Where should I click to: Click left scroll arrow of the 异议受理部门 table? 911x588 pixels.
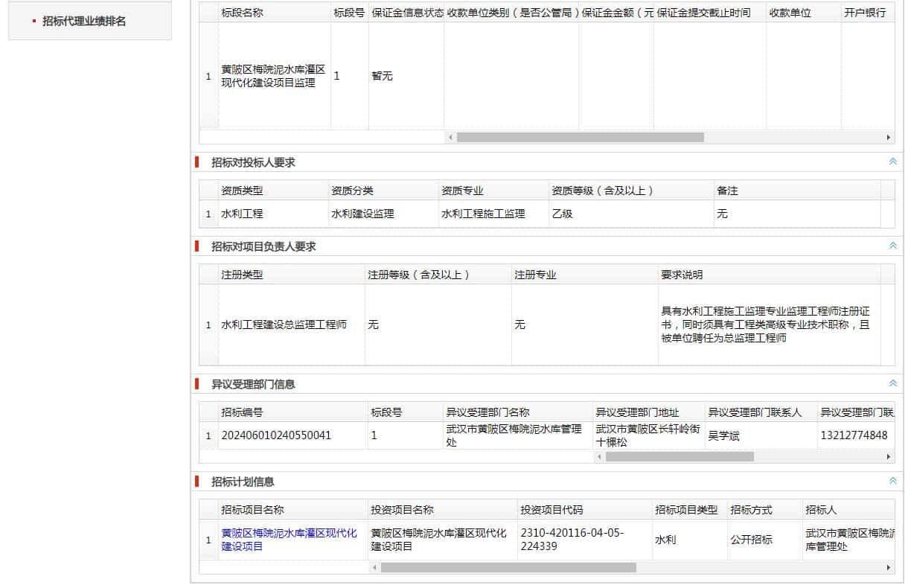tap(599, 456)
